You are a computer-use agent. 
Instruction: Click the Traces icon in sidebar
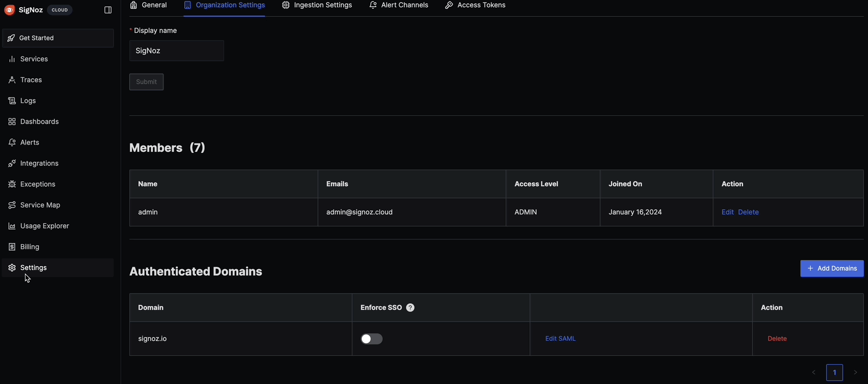(12, 80)
